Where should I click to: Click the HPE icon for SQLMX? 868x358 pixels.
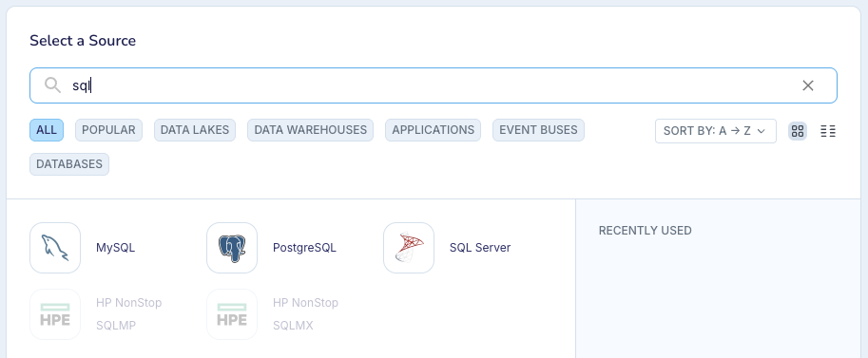(x=232, y=314)
